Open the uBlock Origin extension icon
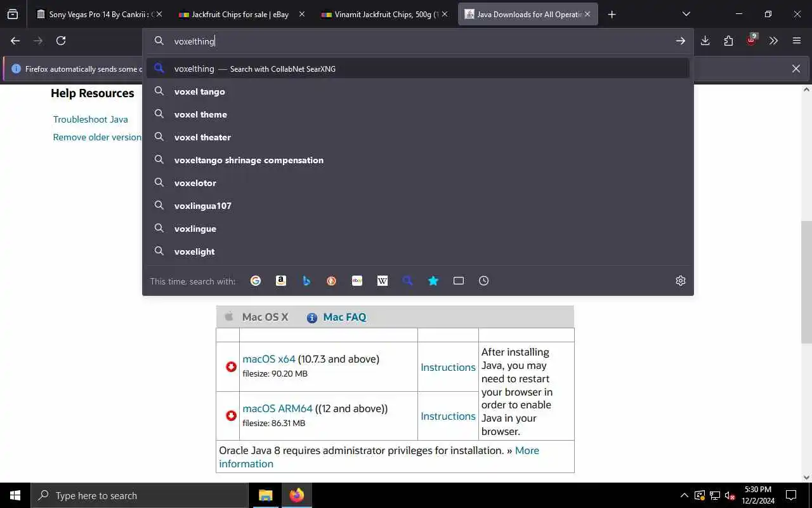This screenshot has height=508, width=812. (752, 40)
